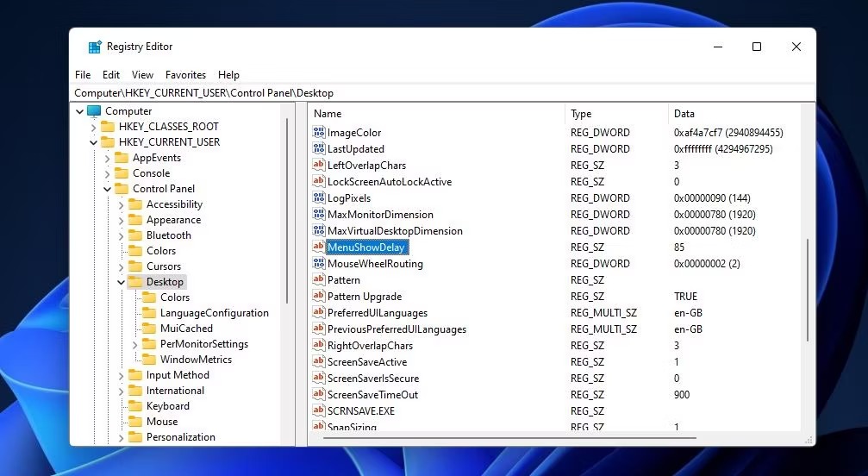This screenshot has height=476, width=868.
Task: Expand the HKEY_CLASSES_ROOT hive
Action: (94, 127)
